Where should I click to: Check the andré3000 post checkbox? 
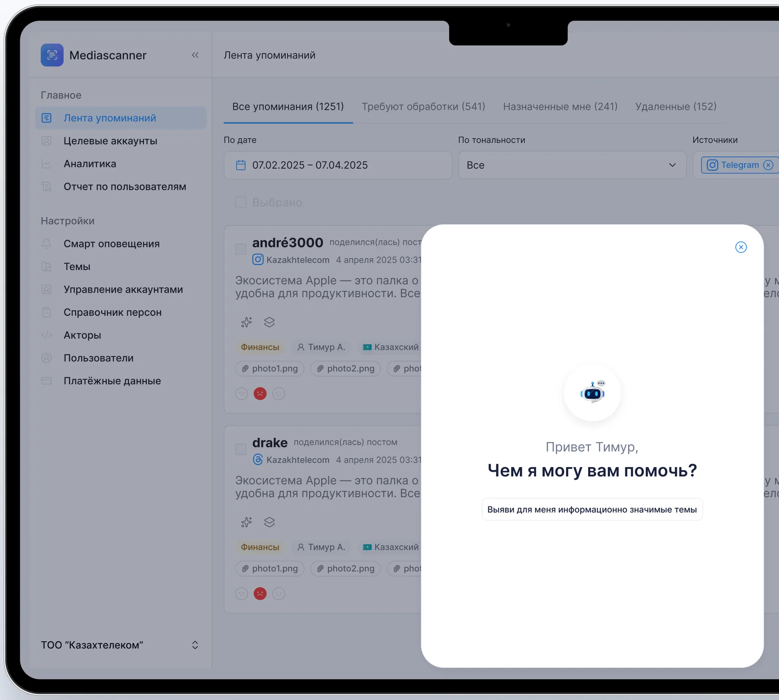coord(241,249)
